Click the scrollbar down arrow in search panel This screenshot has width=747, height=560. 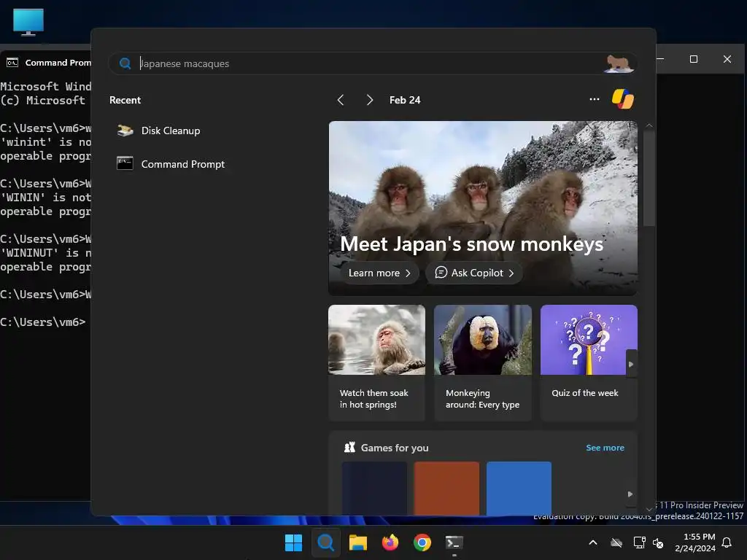649,510
